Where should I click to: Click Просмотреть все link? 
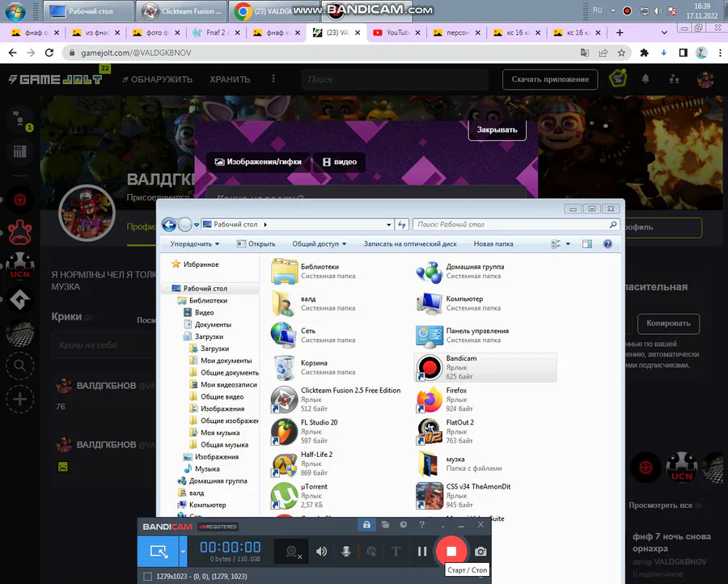pos(661,505)
